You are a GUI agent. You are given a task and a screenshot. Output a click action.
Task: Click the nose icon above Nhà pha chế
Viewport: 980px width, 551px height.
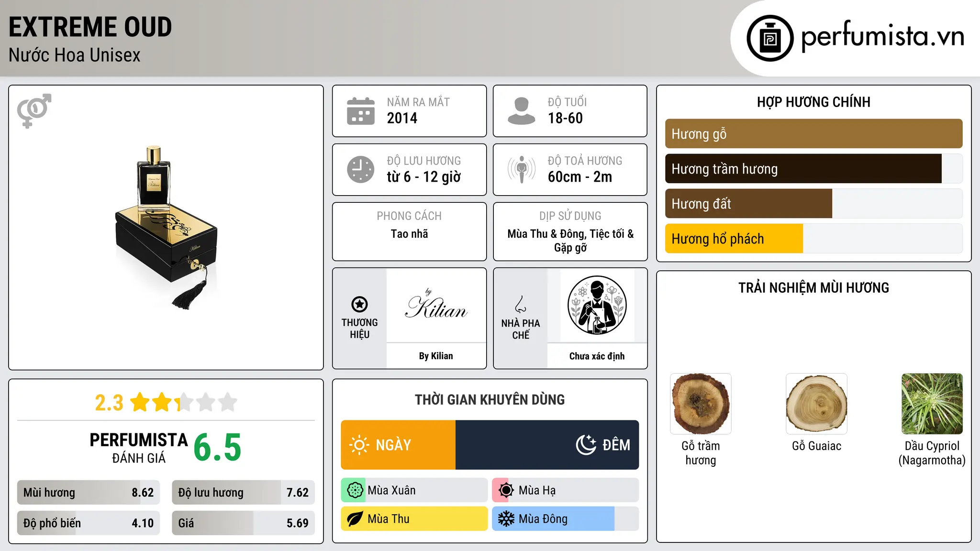(x=521, y=304)
